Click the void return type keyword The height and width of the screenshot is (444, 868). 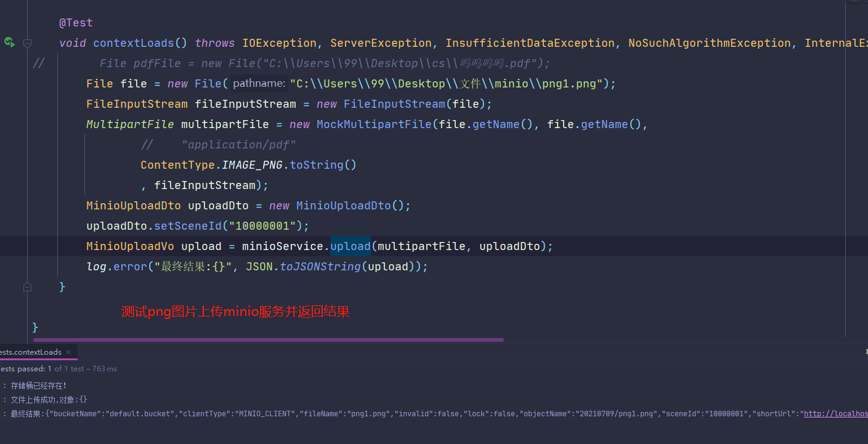(x=73, y=43)
